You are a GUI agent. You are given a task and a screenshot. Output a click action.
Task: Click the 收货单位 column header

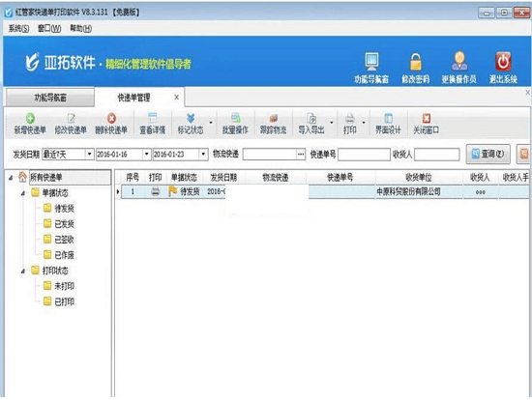pos(419,177)
